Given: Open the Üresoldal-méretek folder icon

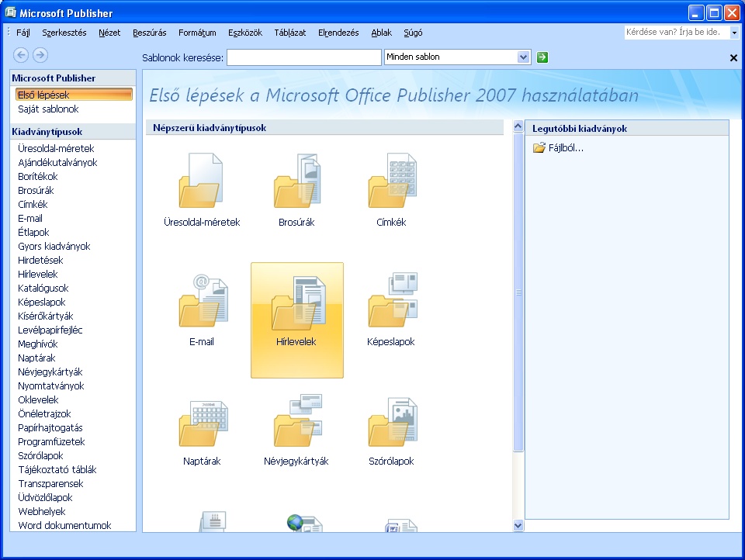Looking at the screenshot, I should 202,181.
